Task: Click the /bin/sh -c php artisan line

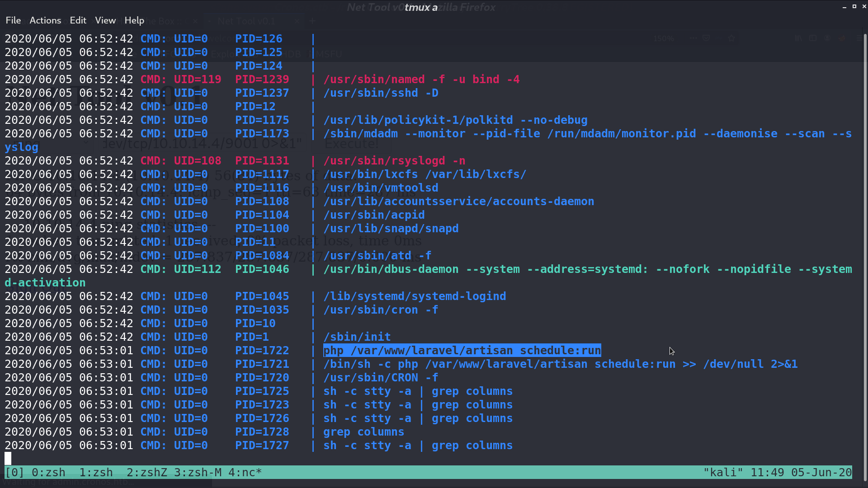Action: 561,364
